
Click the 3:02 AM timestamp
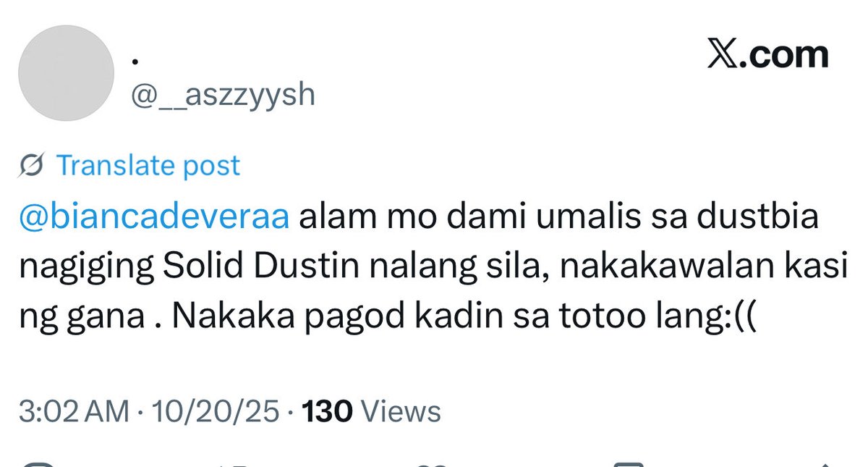click(x=74, y=411)
